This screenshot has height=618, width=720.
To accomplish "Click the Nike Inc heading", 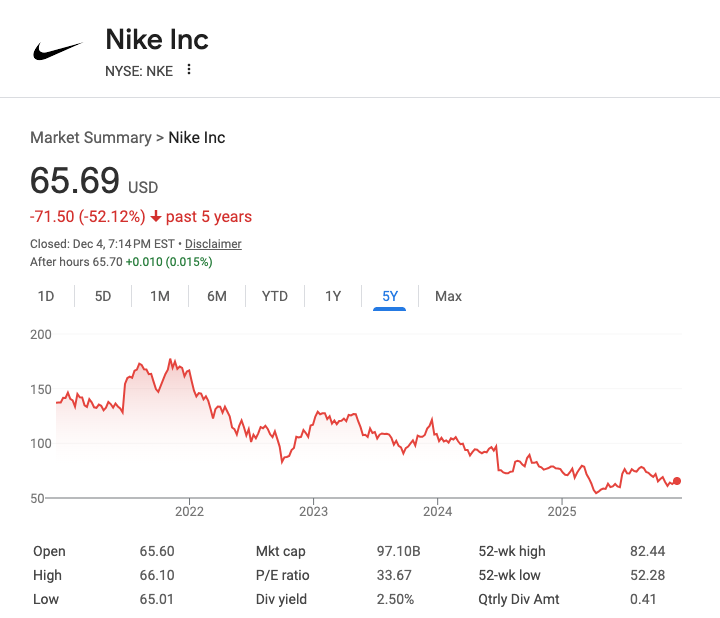I will point(157,40).
